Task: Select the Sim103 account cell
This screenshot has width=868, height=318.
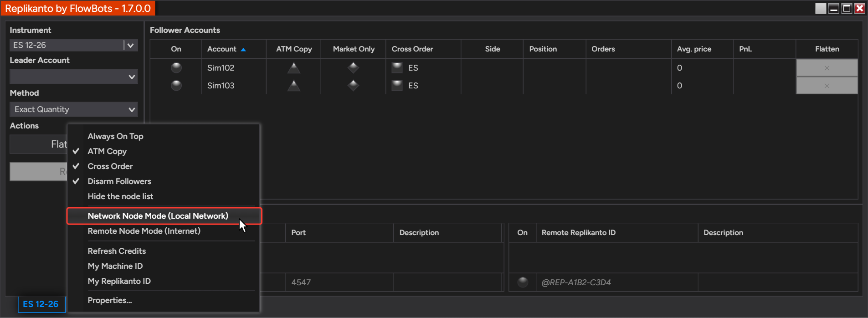Action: pyautogui.click(x=233, y=86)
